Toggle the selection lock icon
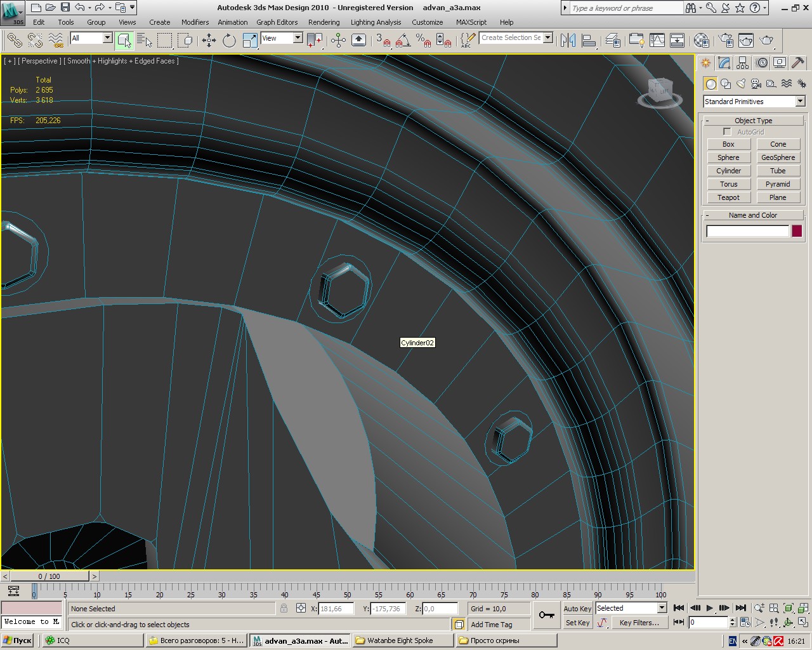 pos(284,608)
